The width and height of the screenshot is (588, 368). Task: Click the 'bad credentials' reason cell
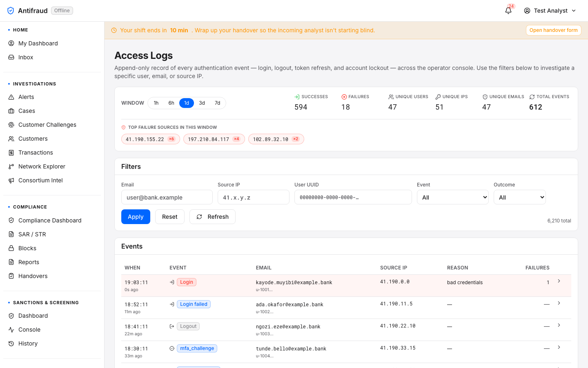(465, 283)
